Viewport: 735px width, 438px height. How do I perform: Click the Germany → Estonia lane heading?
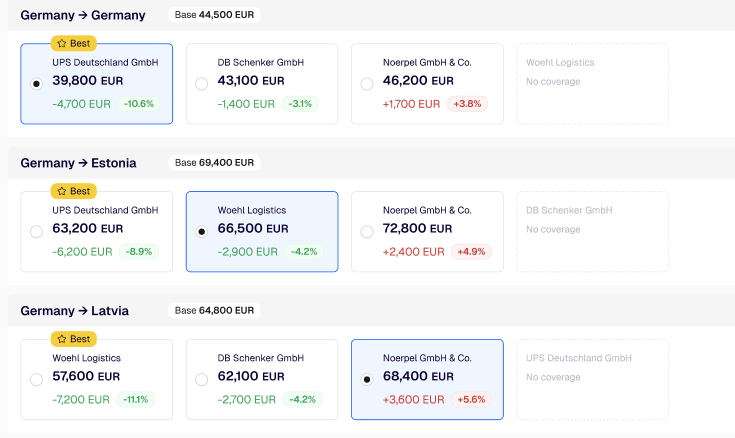(x=78, y=163)
